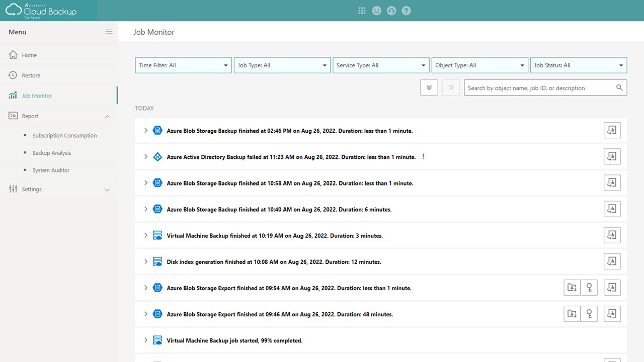Image resolution: width=644 pixels, height=362 pixels.
Task: Open the apps grid icon in header
Action: pyautogui.click(x=362, y=11)
